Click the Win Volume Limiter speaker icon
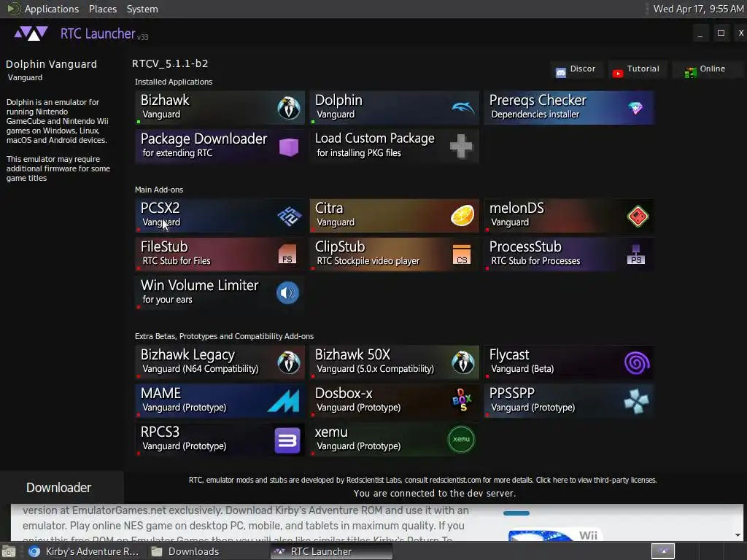Screen dimensions: 747x560 pyautogui.click(x=287, y=292)
